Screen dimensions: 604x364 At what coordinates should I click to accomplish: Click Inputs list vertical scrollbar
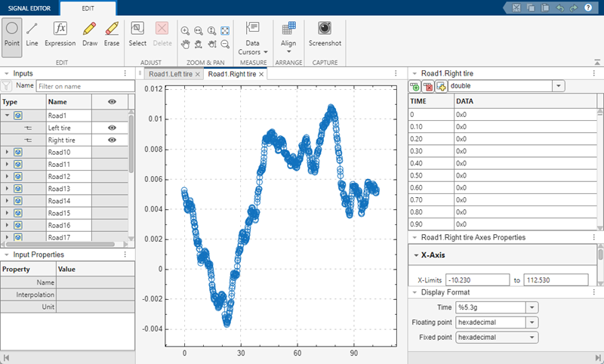(x=131, y=143)
